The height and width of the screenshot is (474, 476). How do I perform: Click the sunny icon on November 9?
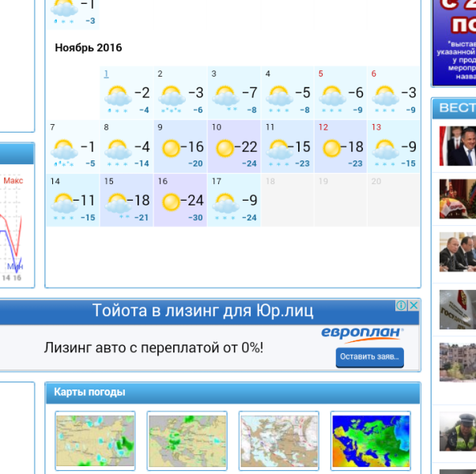click(x=171, y=148)
